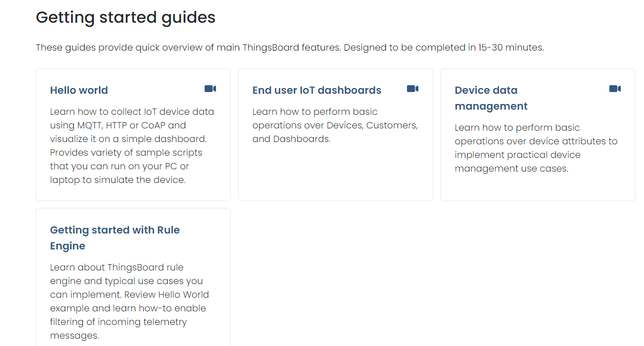This screenshot has height=346, width=644.
Task: Click the video icon on Hello world card
Action: click(x=210, y=89)
